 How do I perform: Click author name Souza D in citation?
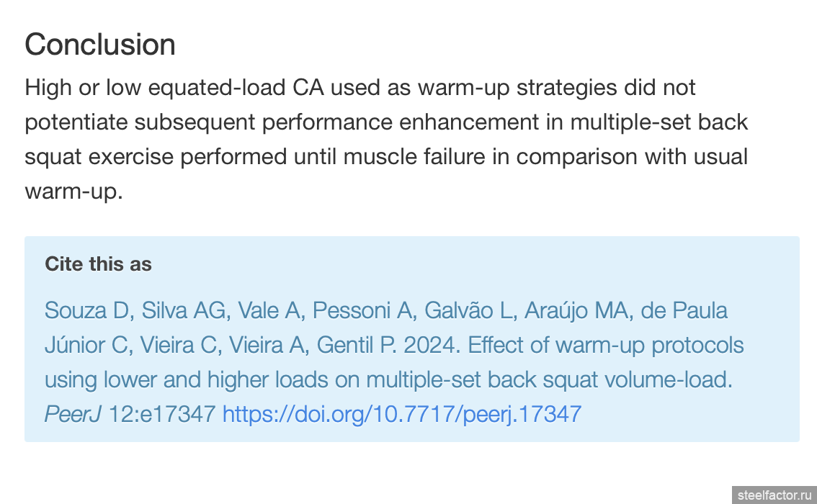tap(86, 311)
